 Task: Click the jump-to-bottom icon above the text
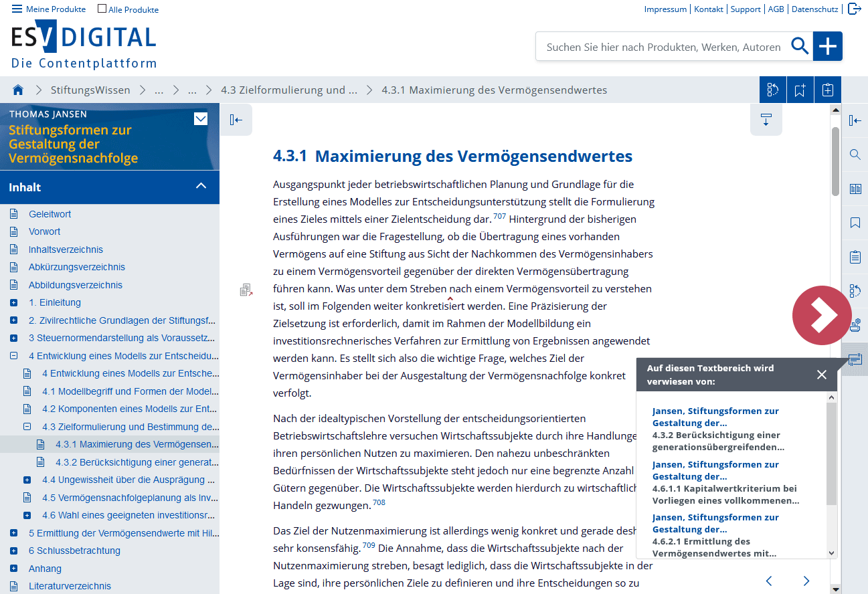(766, 120)
